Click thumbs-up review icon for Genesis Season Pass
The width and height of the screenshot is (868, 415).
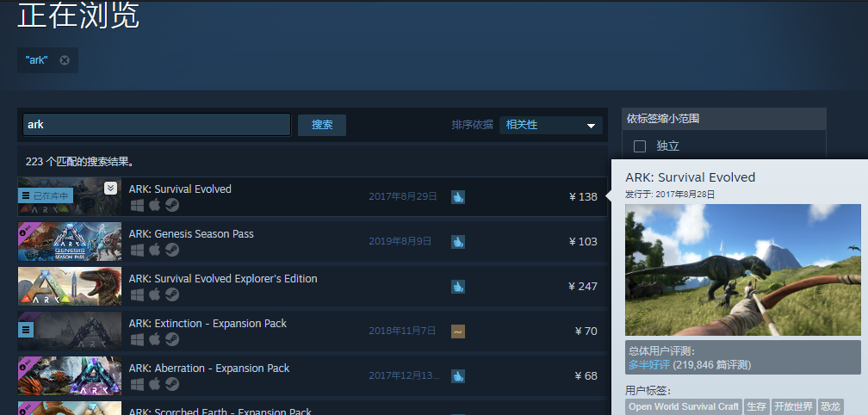point(458,242)
